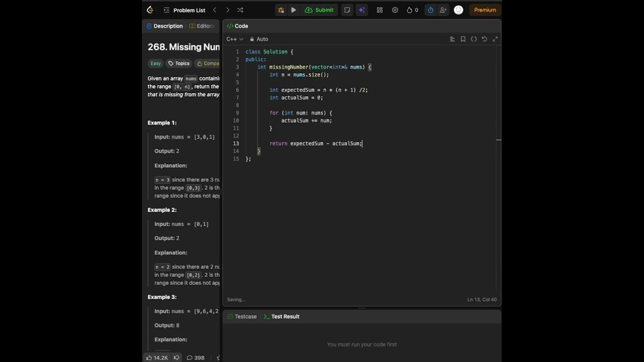The width and height of the screenshot is (644, 362).
Task: Switch to the Testcase tab
Action: (x=242, y=317)
